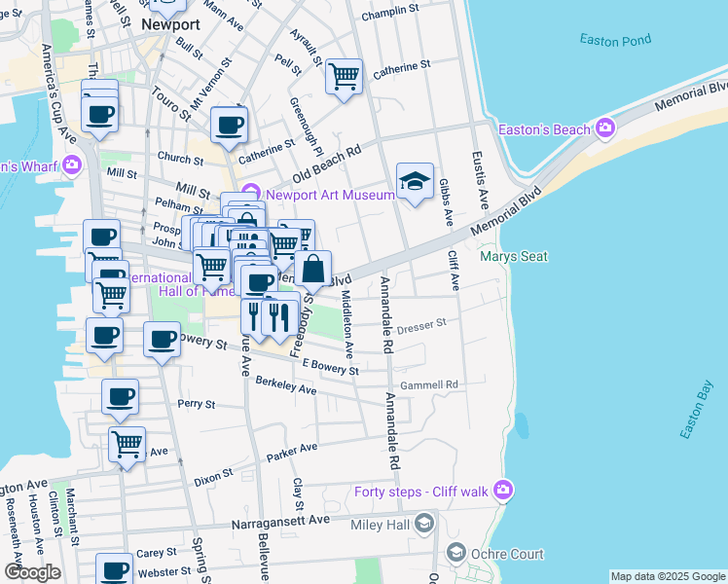728x584 pixels.
Task: Click the Miley Hall label
Action: tap(381, 525)
